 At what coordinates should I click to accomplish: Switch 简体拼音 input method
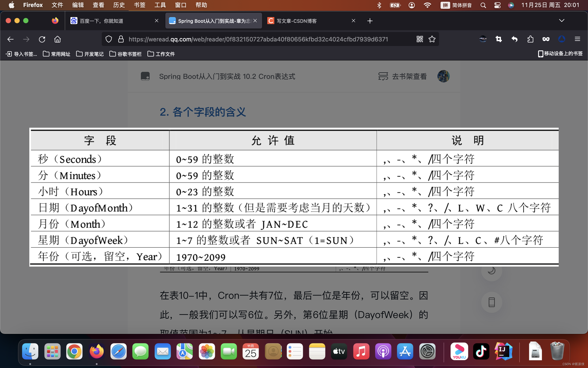(456, 5)
